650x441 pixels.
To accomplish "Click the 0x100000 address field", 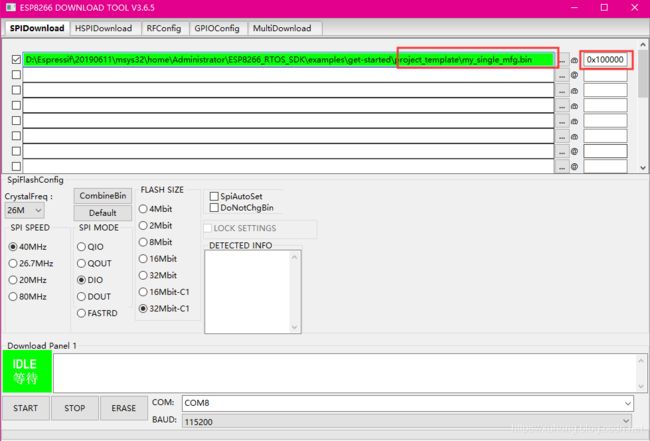I will [x=605, y=60].
